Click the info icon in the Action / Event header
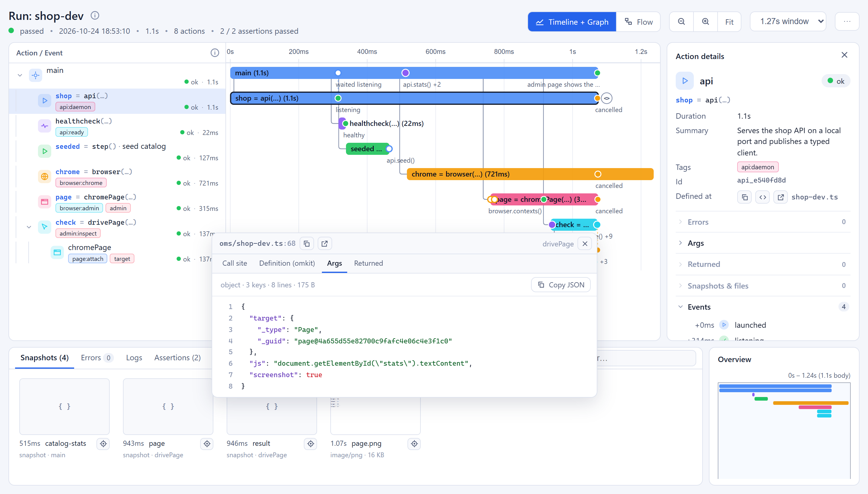The height and width of the screenshot is (494, 868). click(215, 53)
